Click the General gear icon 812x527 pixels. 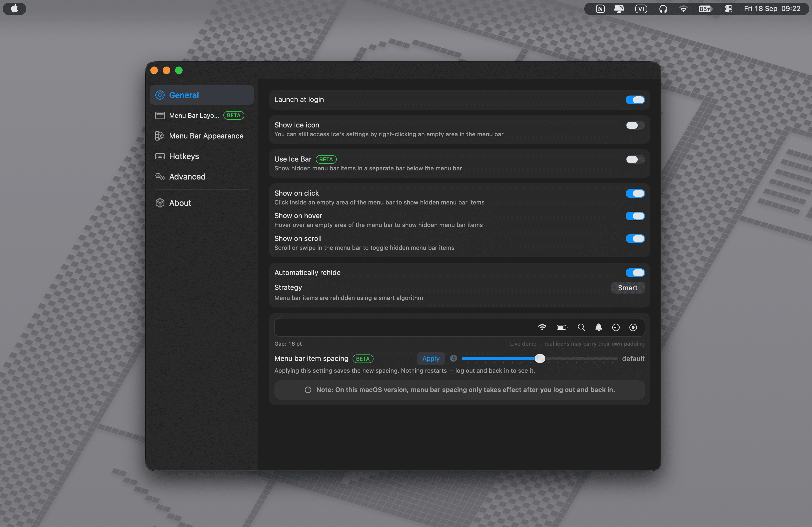click(160, 95)
